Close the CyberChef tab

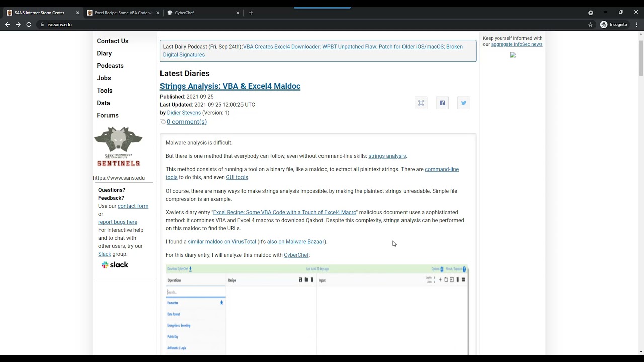[238, 13]
